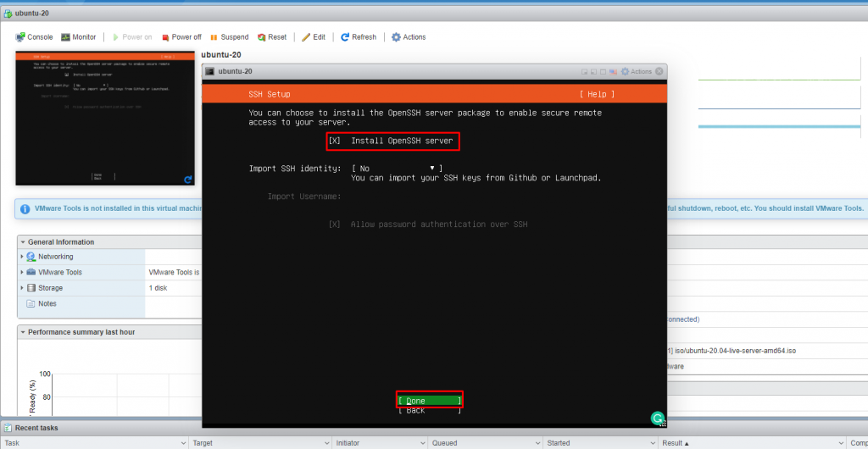Open the Import SSH identity dropdown
868x449 pixels.
397,169
